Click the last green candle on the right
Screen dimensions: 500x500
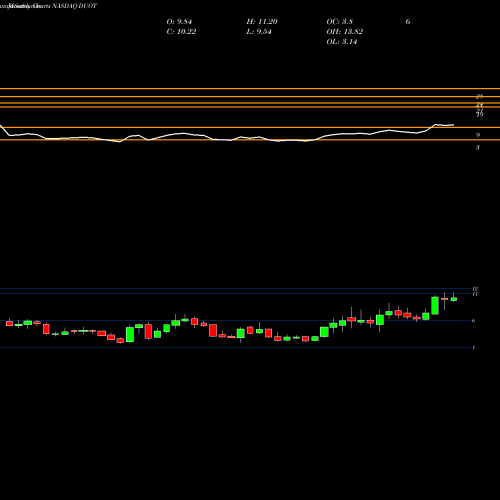click(x=454, y=299)
